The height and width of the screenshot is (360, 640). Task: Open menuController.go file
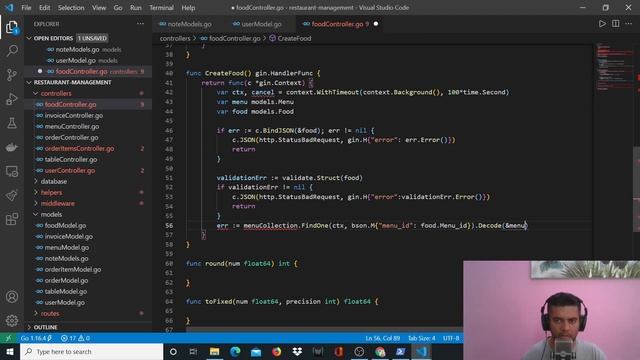coord(72,127)
